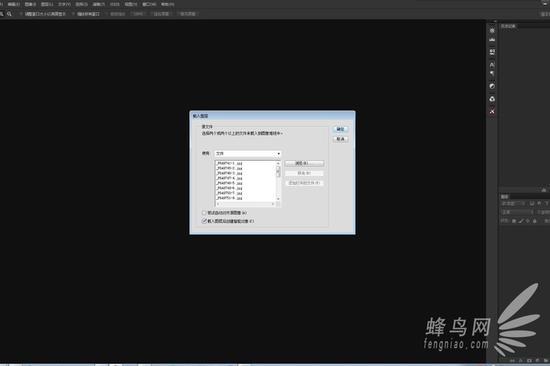Image resolution: width=550 pixels, height=366 pixels.
Task: Click Fill Screen (填充屏幕) button in options bar
Action: point(188,14)
